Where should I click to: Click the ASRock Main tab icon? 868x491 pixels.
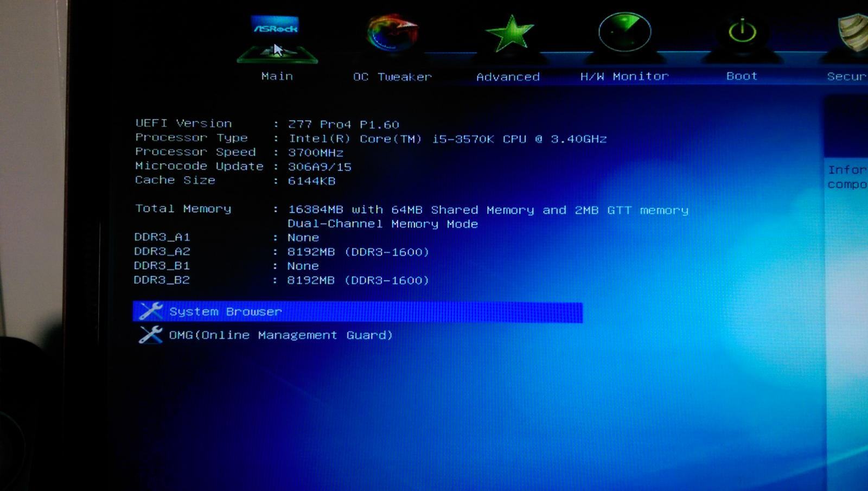(x=277, y=39)
